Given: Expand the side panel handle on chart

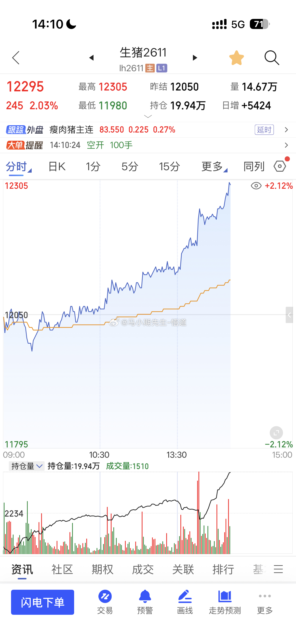Looking at the screenshot, I should pyautogui.click(x=289, y=315).
